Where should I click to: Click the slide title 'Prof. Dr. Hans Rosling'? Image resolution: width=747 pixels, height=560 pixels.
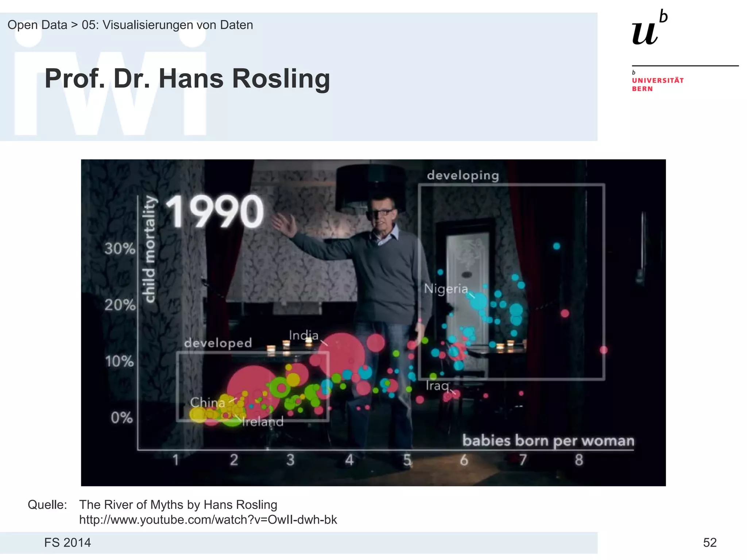pyautogui.click(x=187, y=78)
